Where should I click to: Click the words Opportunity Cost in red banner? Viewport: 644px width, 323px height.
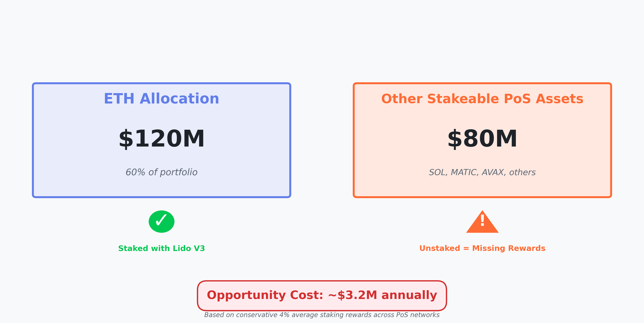click(265, 295)
